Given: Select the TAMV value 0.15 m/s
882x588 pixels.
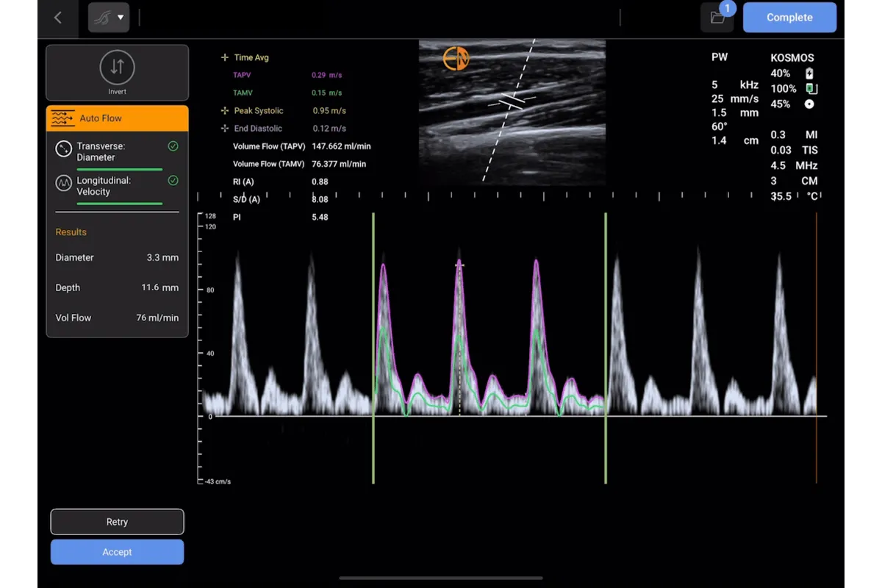Looking at the screenshot, I should pos(327,93).
